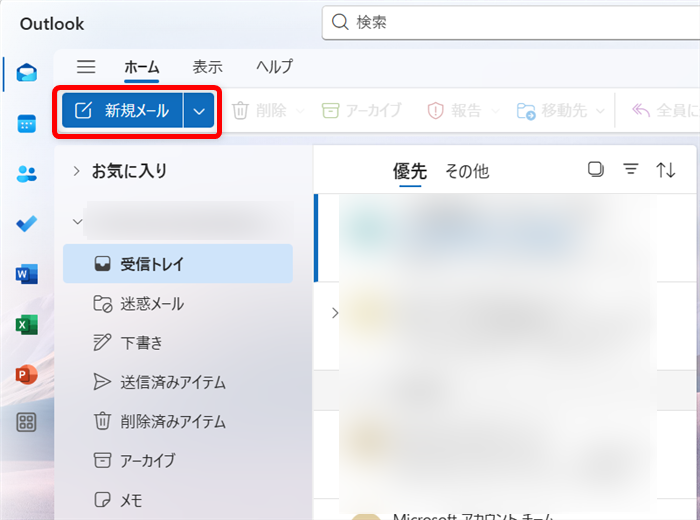The image size is (700, 520).
Task: Open the Calendar app icon
Action: tap(26, 124)
